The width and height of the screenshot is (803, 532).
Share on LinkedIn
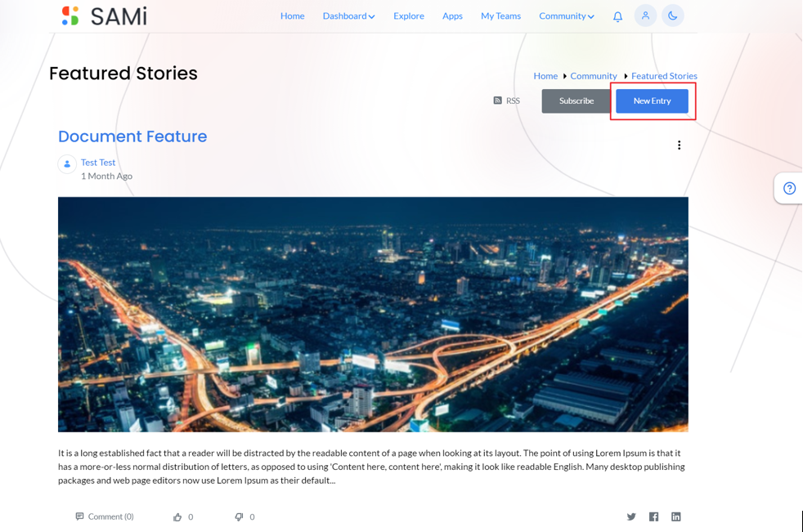(676, 516)
